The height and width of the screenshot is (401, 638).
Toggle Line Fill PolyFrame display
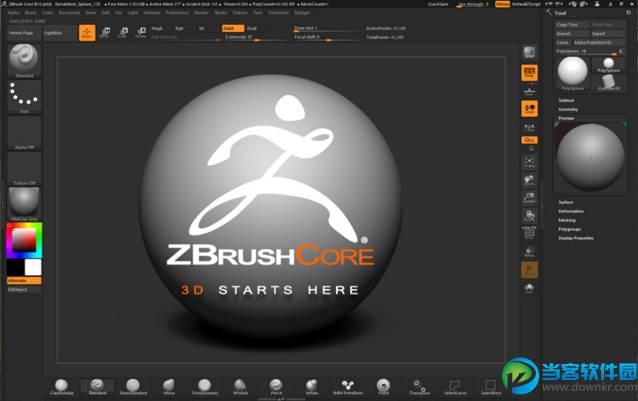[x=529, y=233]
